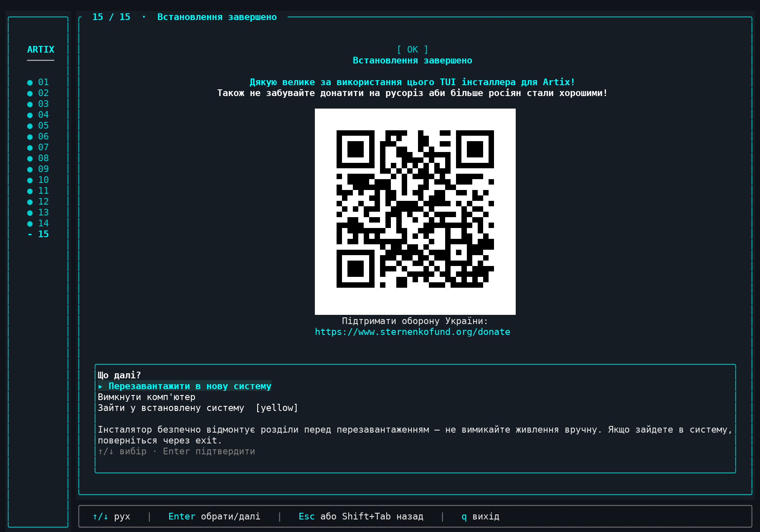Select step 11 in sidebar
760x532 pixels.
pyautogui.click(x=38, y=191)
